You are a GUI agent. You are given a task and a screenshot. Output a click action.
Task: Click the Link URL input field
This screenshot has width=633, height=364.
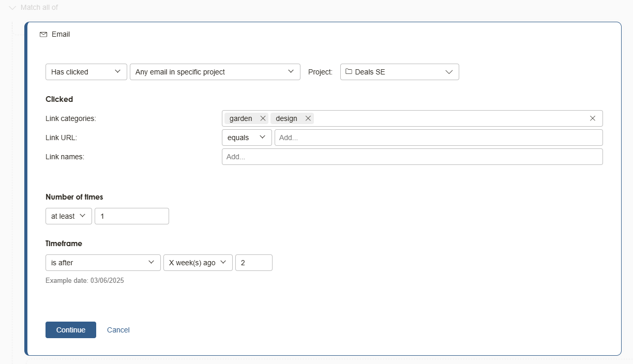[x=438, y=138]
